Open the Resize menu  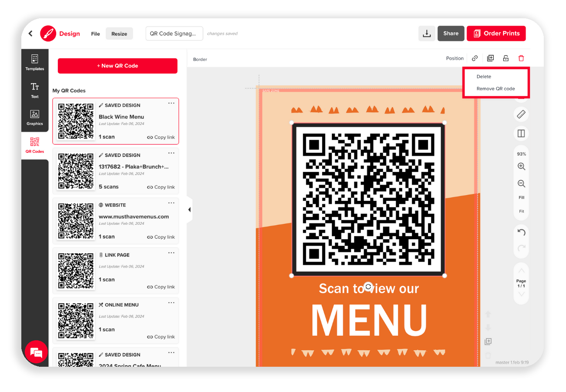[x=119, y=34]
